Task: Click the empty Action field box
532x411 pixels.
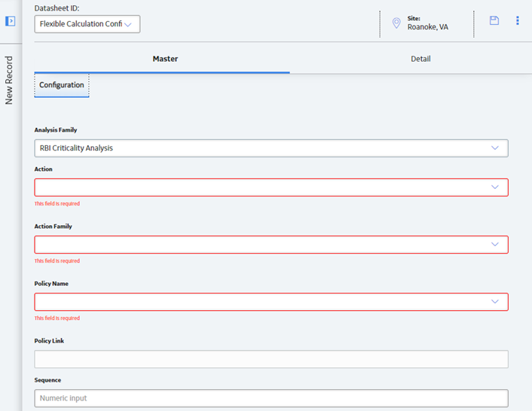Action: pyautogui.click(x=271, y=187)
